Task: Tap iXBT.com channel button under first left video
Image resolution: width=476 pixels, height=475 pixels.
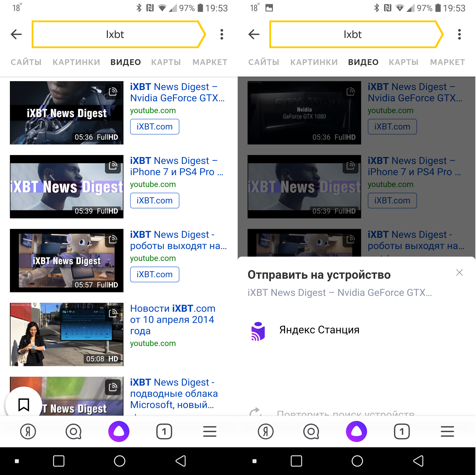Action: coord(154,127)
